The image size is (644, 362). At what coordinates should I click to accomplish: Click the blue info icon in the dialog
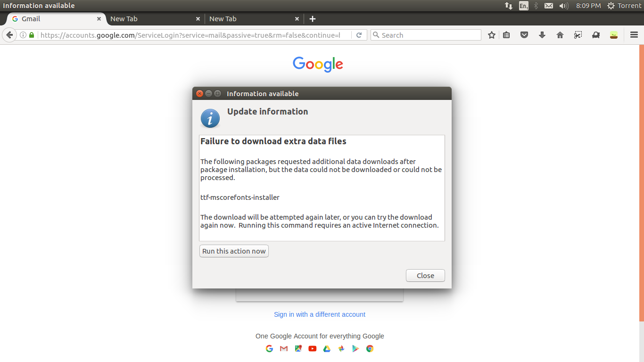210,119
